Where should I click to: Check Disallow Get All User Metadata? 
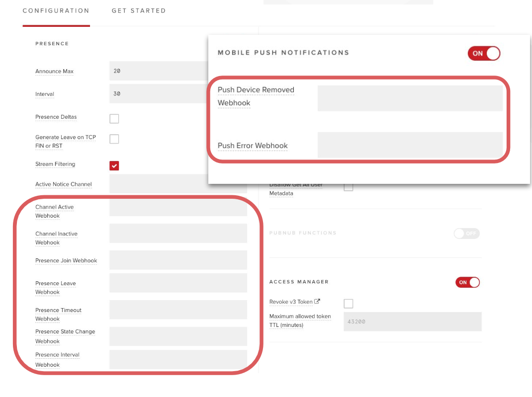pos(348,186)
